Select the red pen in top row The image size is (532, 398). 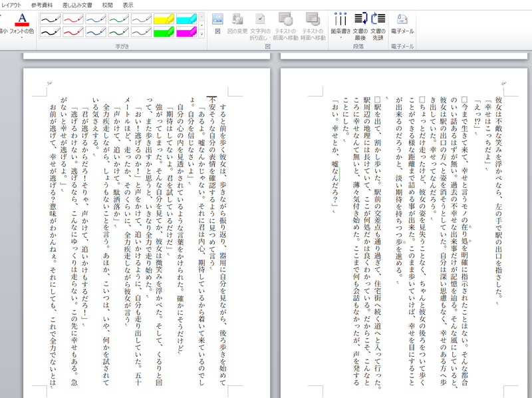[73, 19]
